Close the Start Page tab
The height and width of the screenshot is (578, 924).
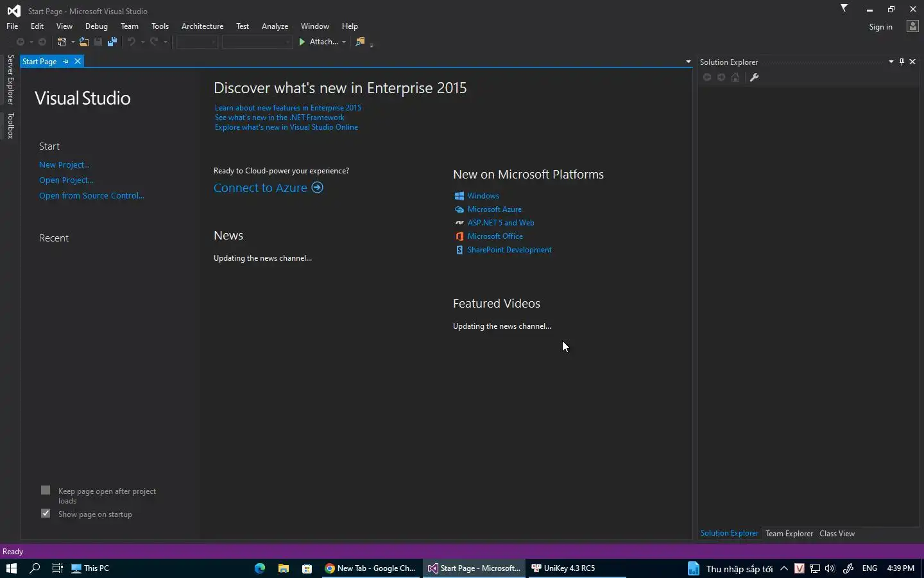[x=78, y=61]
